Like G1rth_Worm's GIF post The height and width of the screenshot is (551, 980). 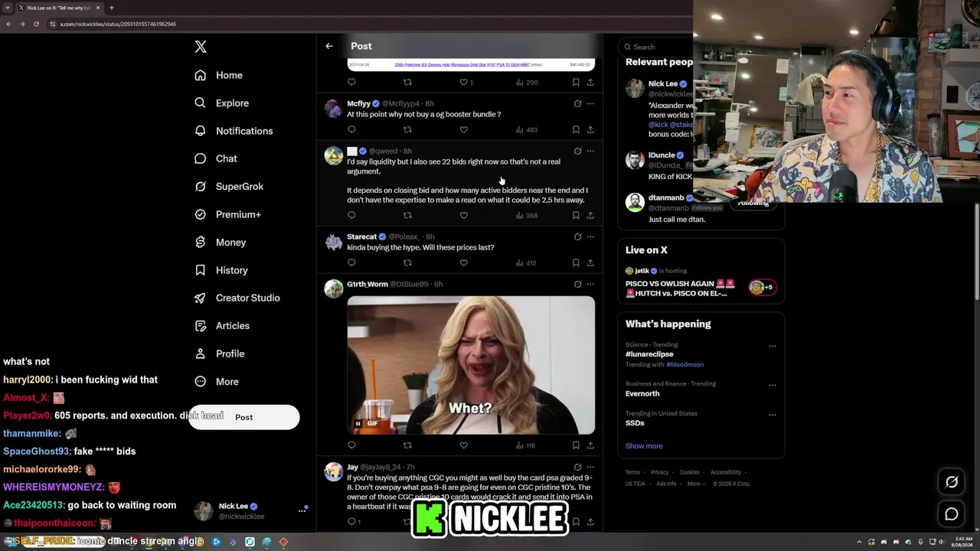(463, 445)
